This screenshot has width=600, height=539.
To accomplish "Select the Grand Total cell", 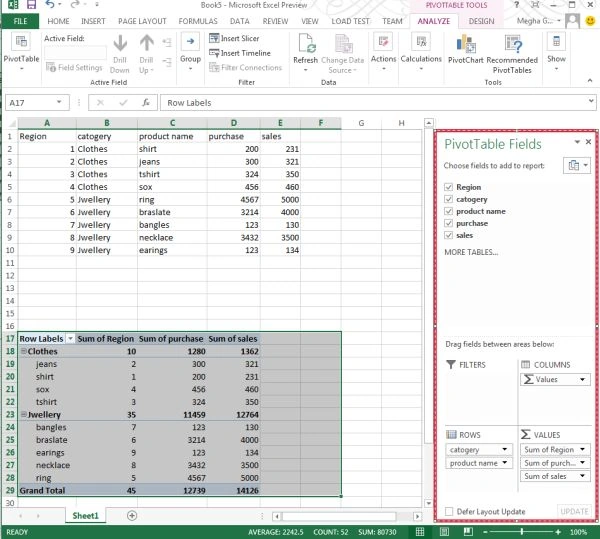I will tap(47, 490).
